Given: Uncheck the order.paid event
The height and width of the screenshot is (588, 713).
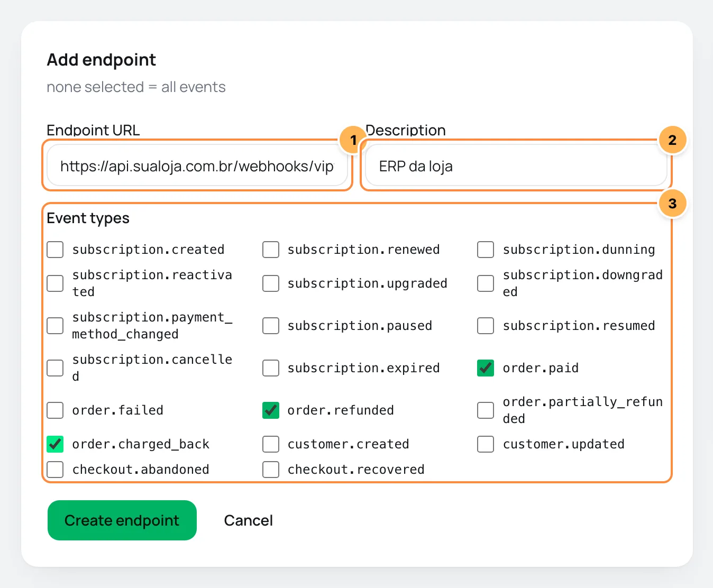Looking at the screenshot, I should 486,368.
